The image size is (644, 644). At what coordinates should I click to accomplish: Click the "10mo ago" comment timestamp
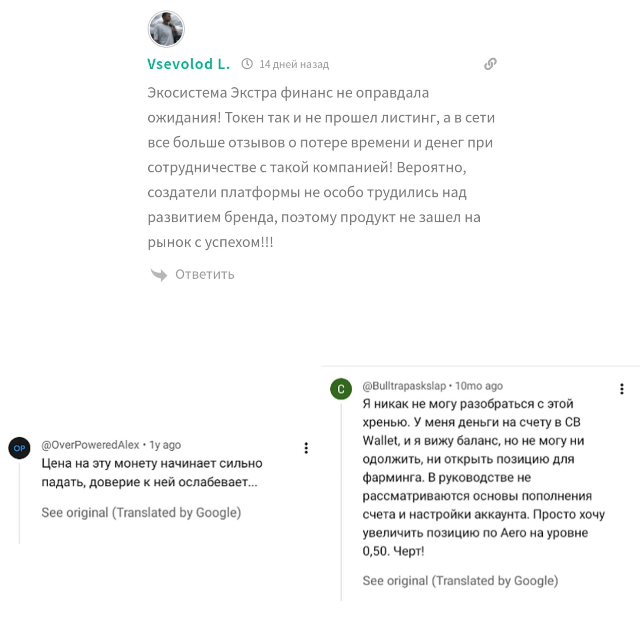[x=479, y=386]
